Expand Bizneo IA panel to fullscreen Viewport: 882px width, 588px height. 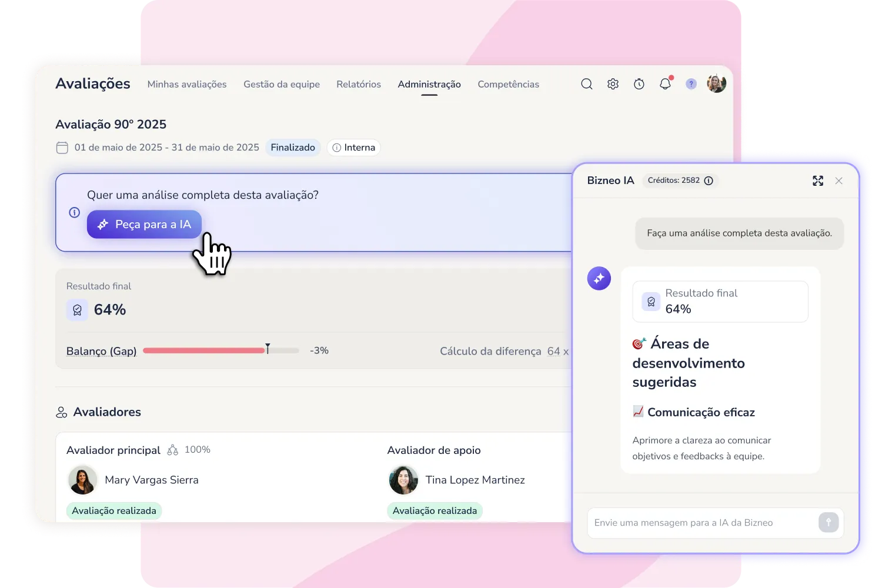click(x=818, y=181)
